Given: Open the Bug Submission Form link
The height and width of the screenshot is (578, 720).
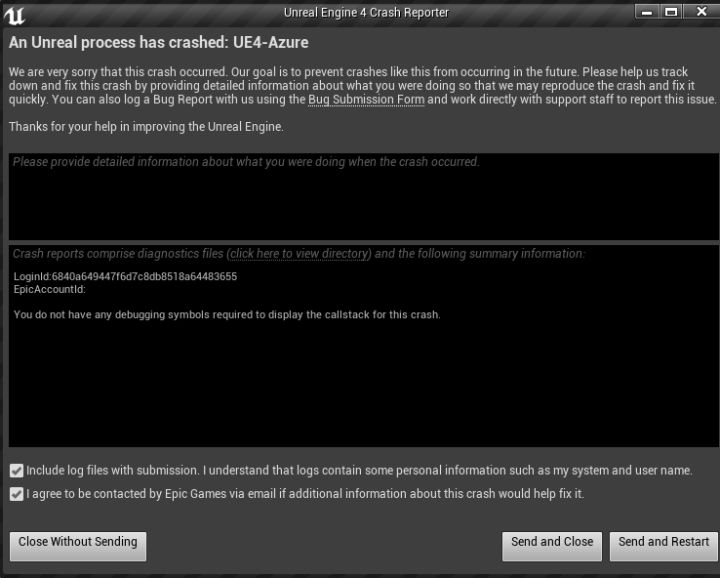Looking at the screenshot, I should (366, 100).
